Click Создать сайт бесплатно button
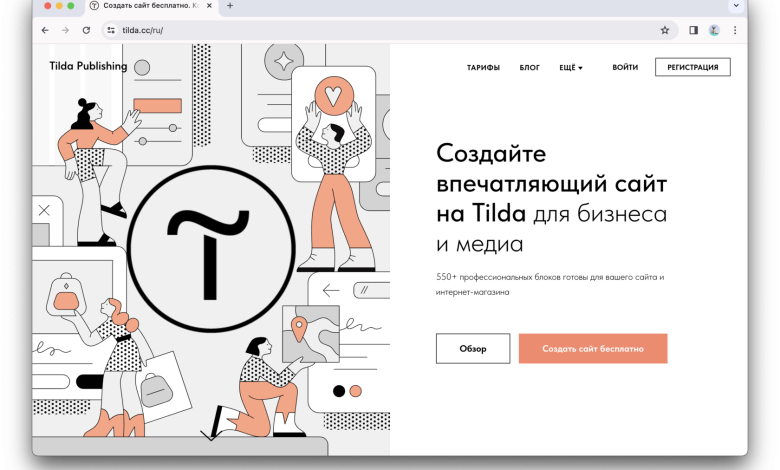The image size is (780, 470). point(592,349)
